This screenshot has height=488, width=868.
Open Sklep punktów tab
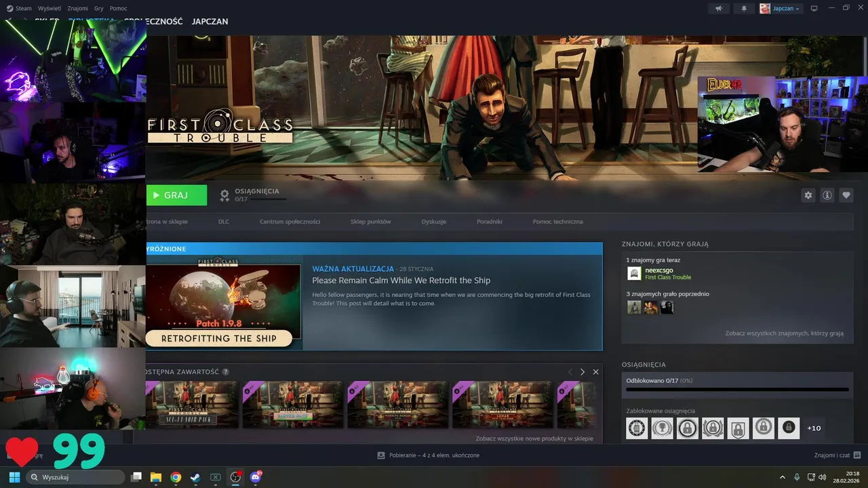(x=370, y=222)
